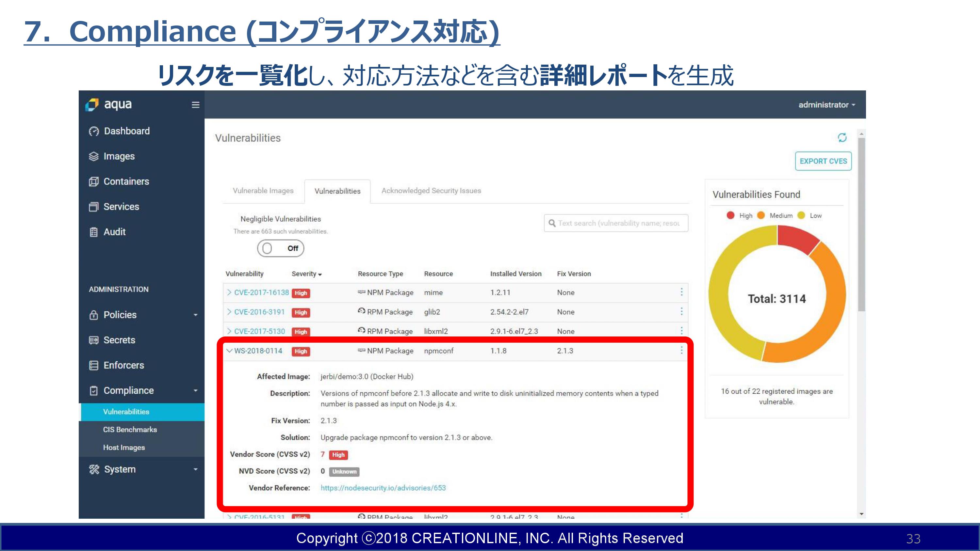980x551 pixels.
Task: Open the administrator user dropdown
Action: point(827,105)
